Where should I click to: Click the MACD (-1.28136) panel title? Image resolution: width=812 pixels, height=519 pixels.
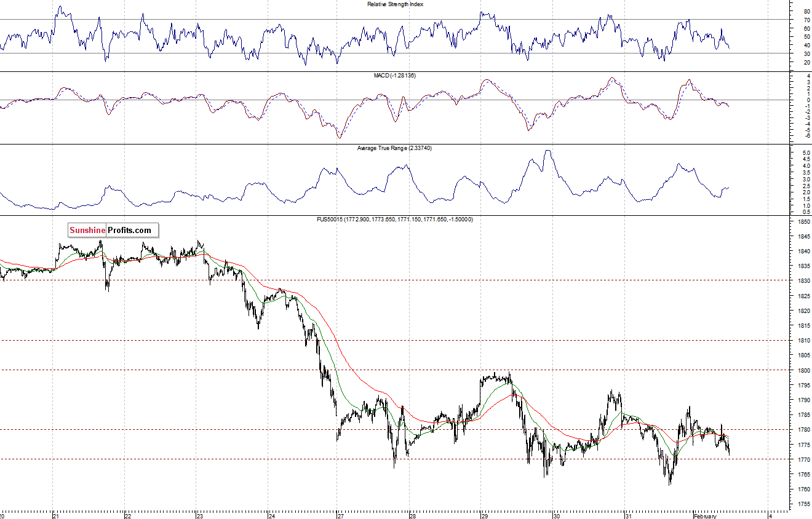[395, 75]
